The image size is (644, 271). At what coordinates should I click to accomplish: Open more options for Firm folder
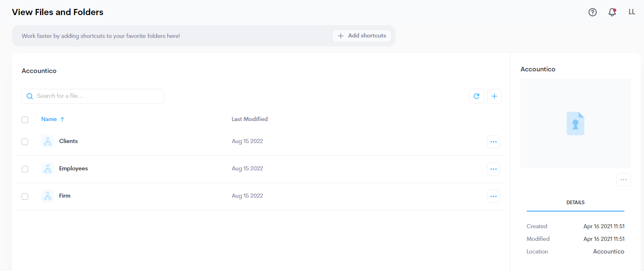click(494, 196)
